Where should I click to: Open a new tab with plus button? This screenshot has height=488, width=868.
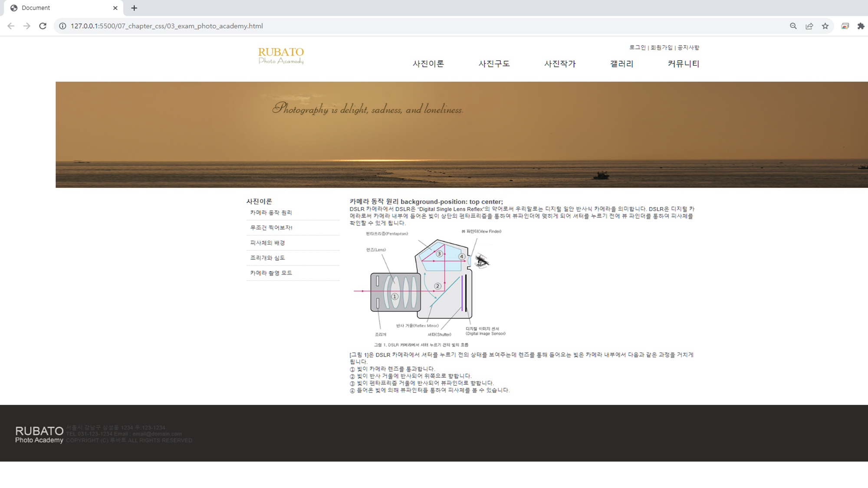134,8
